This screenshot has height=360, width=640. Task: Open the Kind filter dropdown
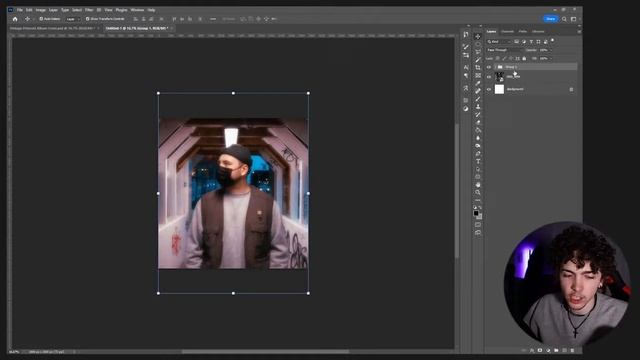498,42
